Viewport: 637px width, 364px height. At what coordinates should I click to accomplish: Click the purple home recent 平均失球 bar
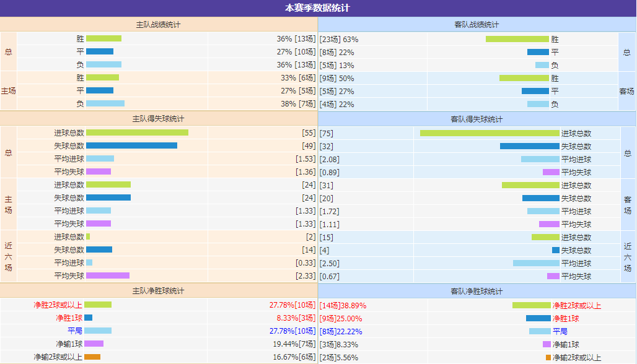pos(108,275)
